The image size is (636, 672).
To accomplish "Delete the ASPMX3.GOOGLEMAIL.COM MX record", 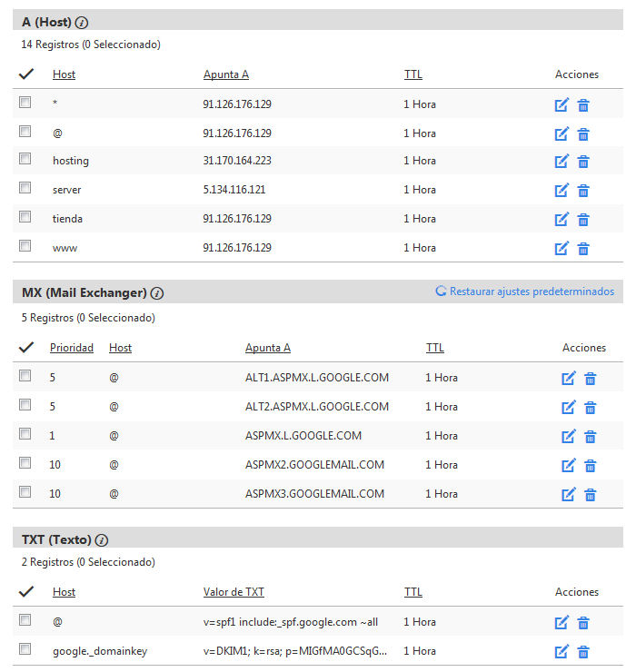I will pyautogui.click(x=590, y=495).
